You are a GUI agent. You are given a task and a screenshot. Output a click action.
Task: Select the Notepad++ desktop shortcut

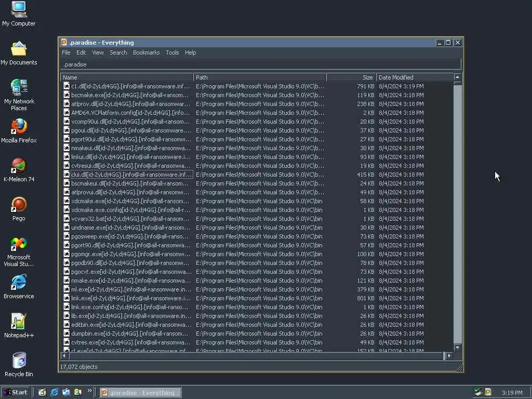[x=19, y=326]
